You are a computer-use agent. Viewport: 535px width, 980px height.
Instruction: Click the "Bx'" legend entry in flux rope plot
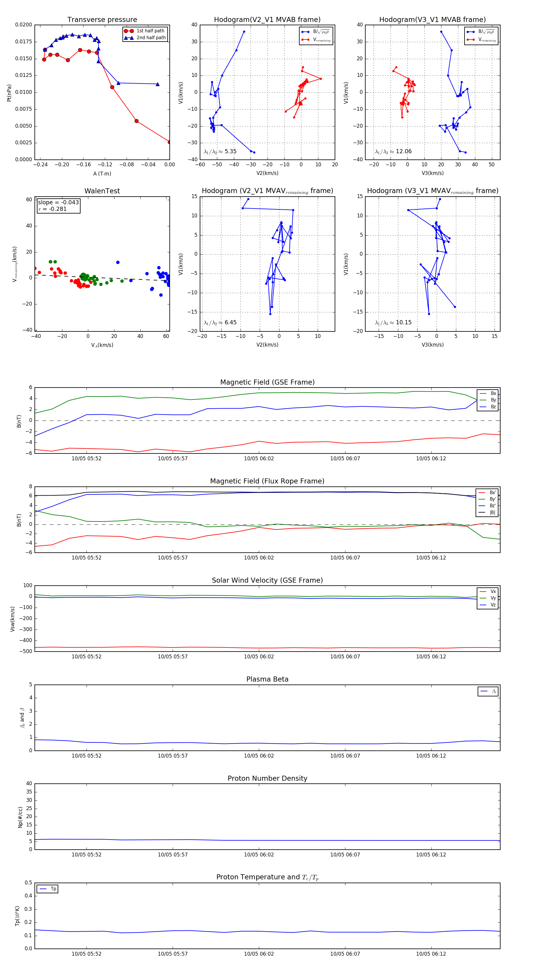[487, 492]
